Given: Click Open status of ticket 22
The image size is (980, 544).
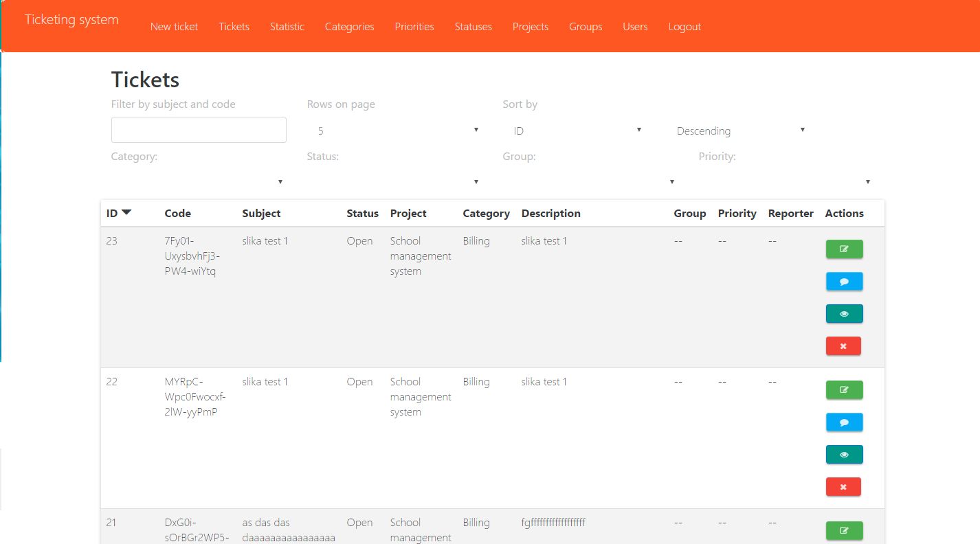Looking at the screenshot, I should 360,382.
